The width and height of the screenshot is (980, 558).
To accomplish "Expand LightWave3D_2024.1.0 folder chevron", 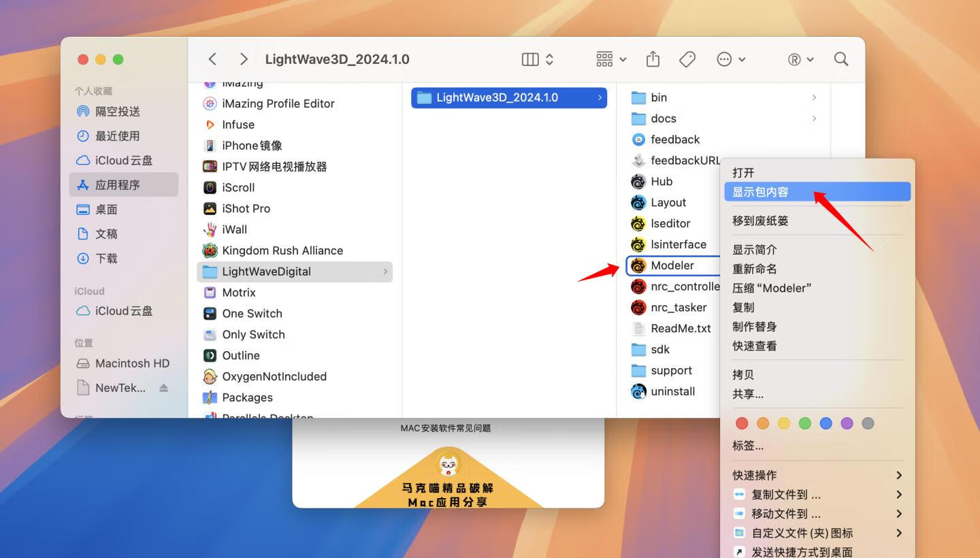I will [x=600, y=97].
